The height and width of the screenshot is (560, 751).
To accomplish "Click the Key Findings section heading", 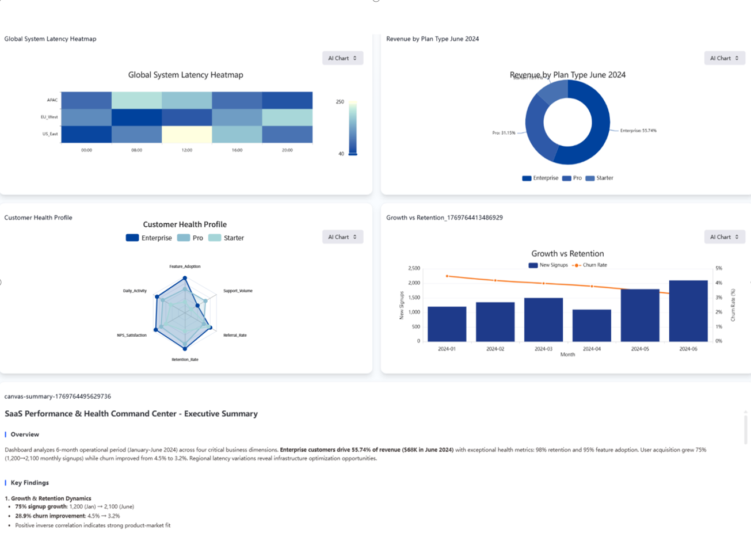I will [30, 483].
